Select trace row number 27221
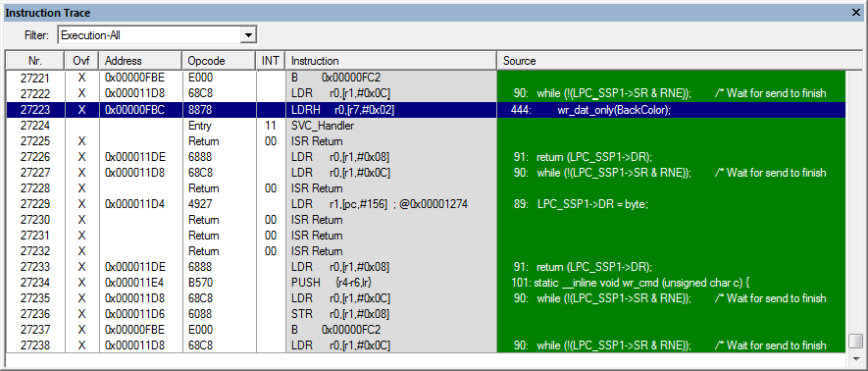 [x=426, y=79]
